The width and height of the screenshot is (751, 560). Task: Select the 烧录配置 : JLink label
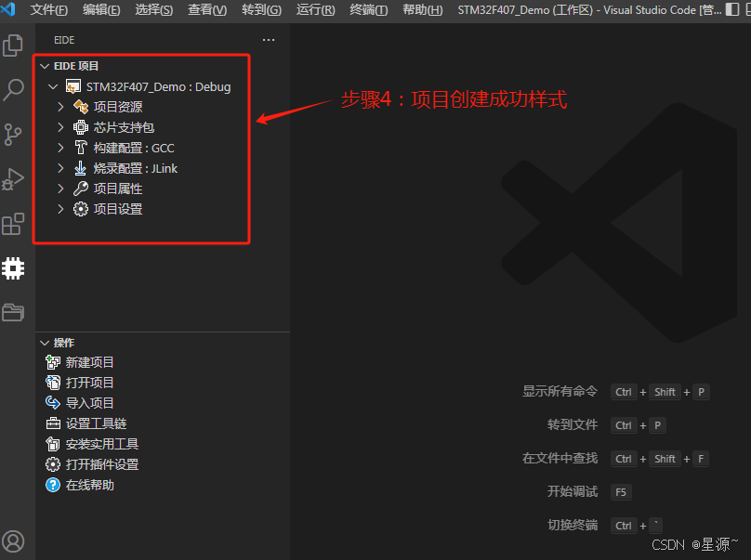[x=136, y=168]
